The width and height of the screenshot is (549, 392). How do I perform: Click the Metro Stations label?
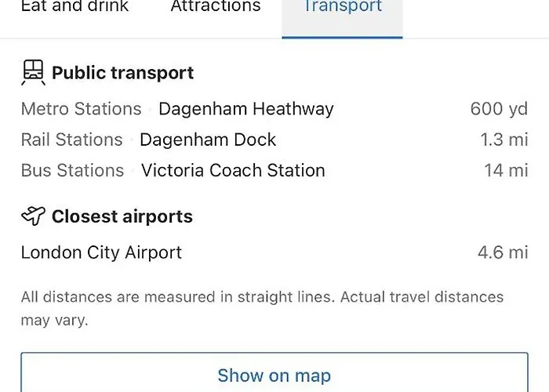(82, 109)
